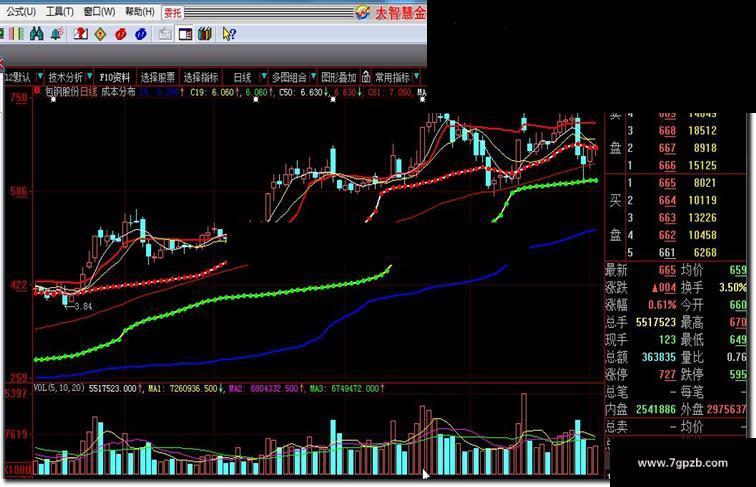Viewport: 756px width, 487px height.
Task: Click the buy level 5 volume 6268
Action: pyautogui.click(x=705, y=252)
